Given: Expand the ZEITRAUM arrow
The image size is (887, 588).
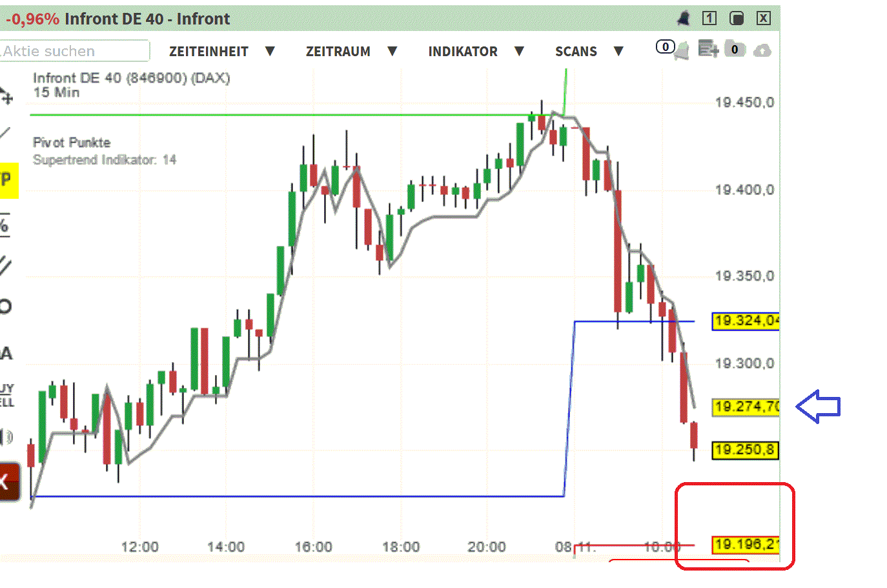Looking at the screenshot, I should coord(392,51).
